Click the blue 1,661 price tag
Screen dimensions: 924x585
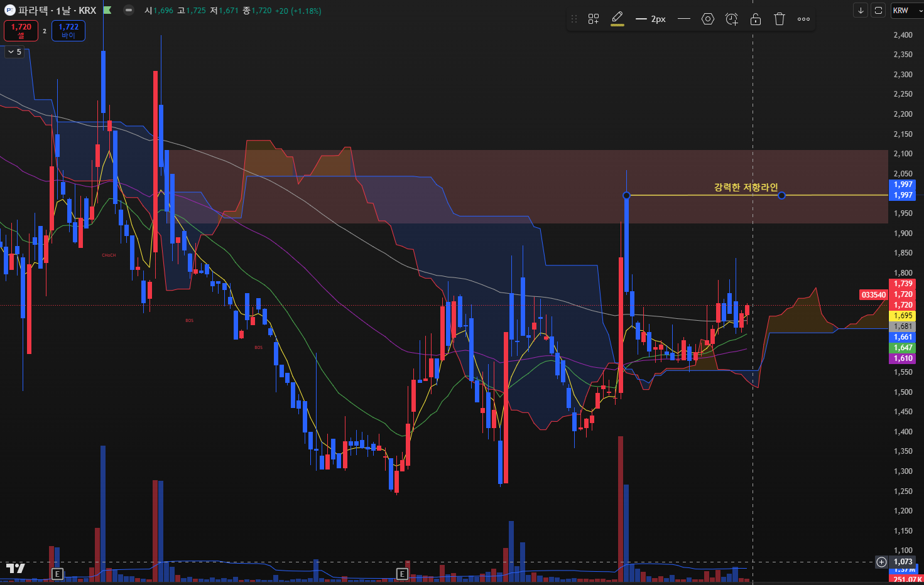tap(903, 337)
